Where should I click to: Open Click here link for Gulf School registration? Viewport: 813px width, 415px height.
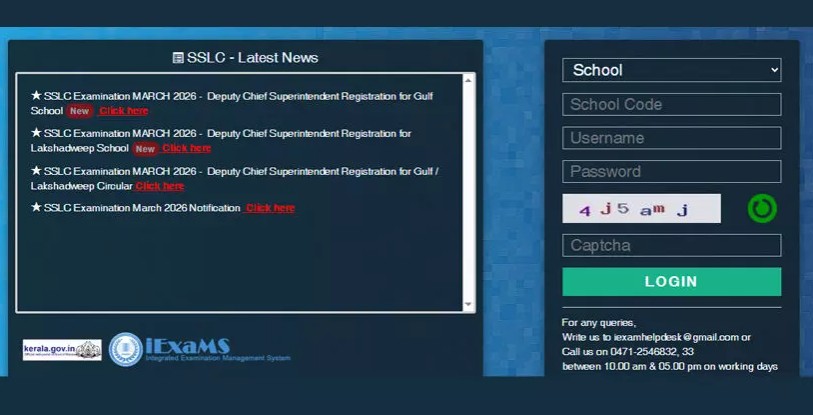click(123, 111)
